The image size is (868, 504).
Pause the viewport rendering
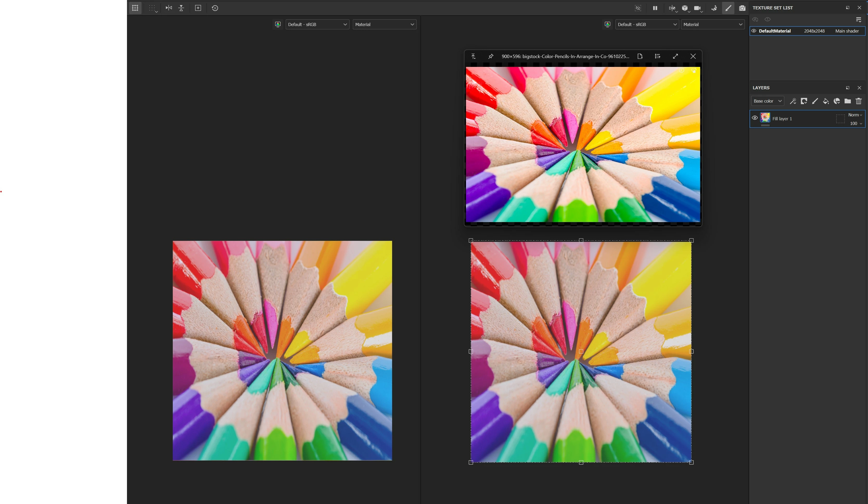655,8
